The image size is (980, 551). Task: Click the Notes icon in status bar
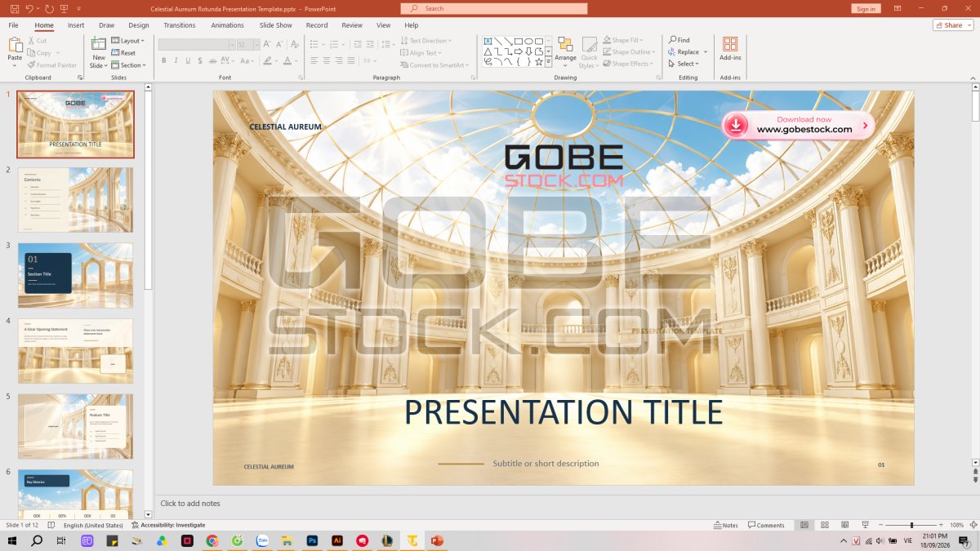pyautogui.click(x=717, y=525)
